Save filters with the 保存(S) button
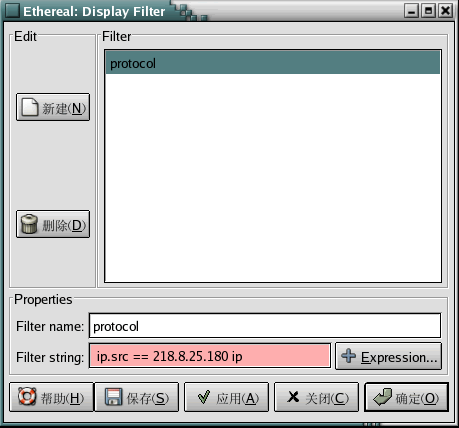This screenshot has height=428, width=459. click(137, 397)
